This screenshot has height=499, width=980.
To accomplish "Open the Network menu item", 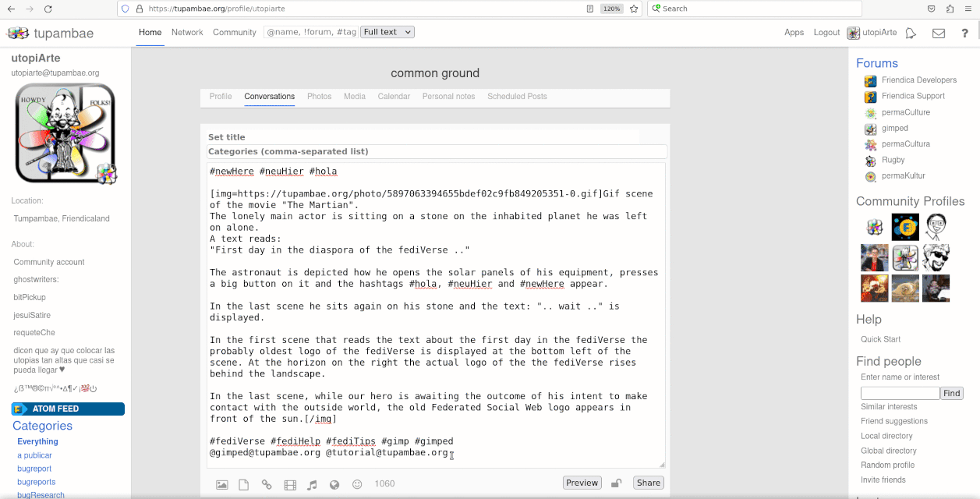I will (187, 33).
